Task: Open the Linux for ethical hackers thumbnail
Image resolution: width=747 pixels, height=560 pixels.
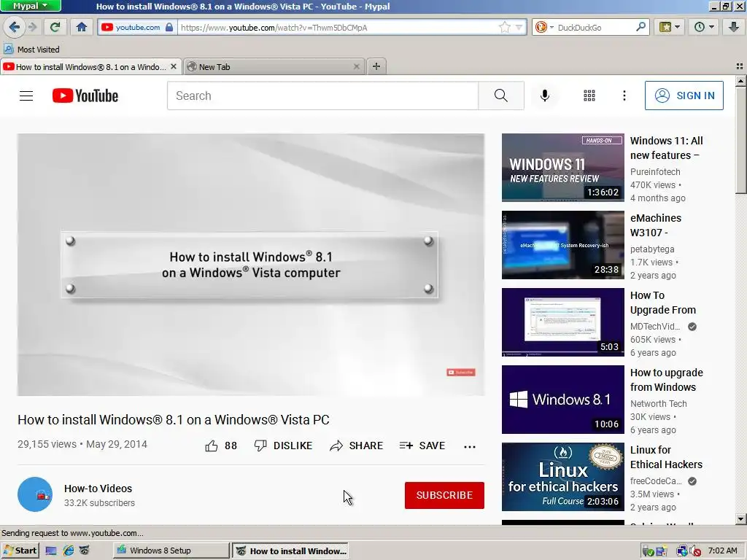Action: (x=562, y=477)
